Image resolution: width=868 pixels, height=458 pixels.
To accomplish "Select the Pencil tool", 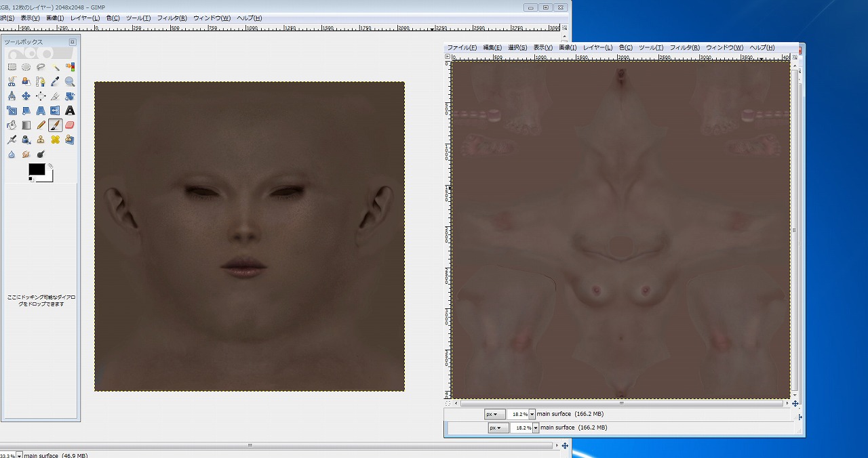I will pos(41,125).
